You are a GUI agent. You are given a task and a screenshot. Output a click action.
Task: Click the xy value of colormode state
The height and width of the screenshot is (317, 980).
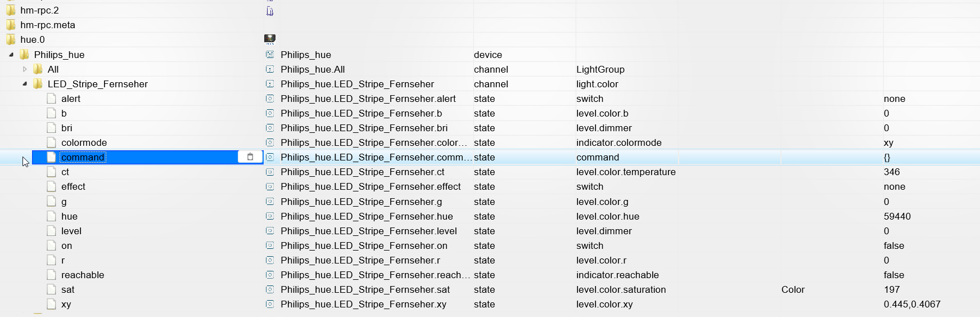pyautogui.click(x=889, y=142)
